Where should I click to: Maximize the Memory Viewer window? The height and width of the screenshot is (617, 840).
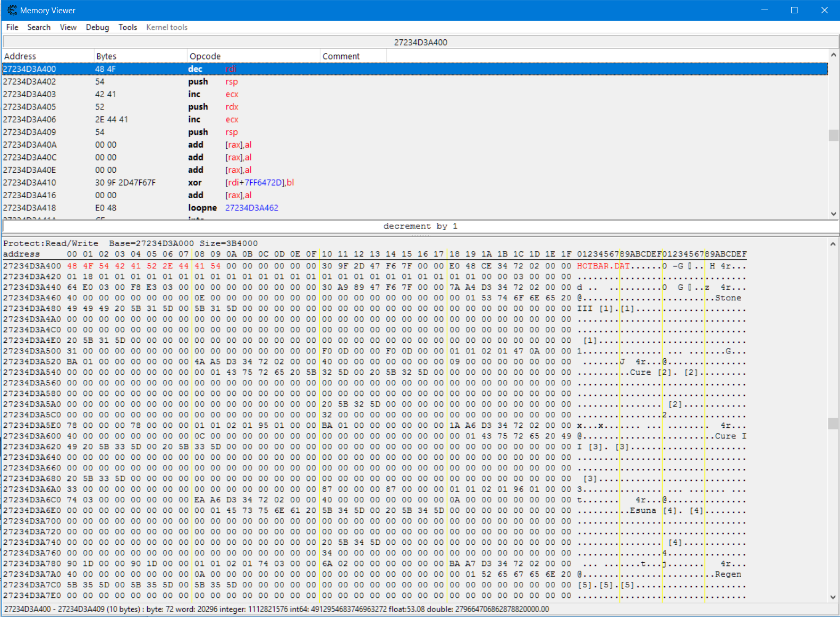coord(794,10)
